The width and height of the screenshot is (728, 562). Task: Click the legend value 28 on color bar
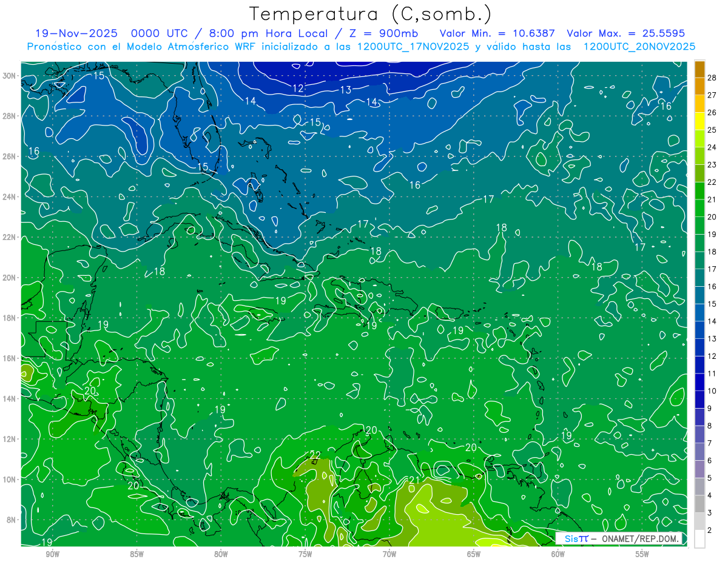pyautogui.click(x=712, y=77)
